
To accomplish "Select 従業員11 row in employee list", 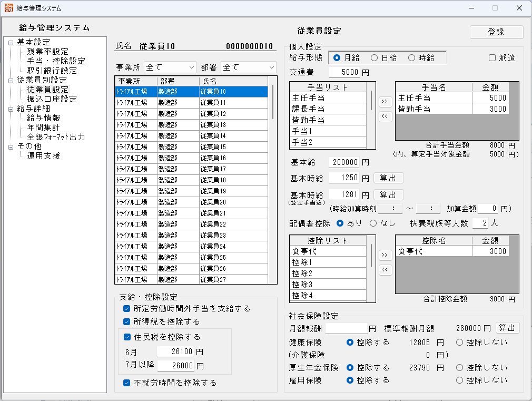I will point(191,103).
